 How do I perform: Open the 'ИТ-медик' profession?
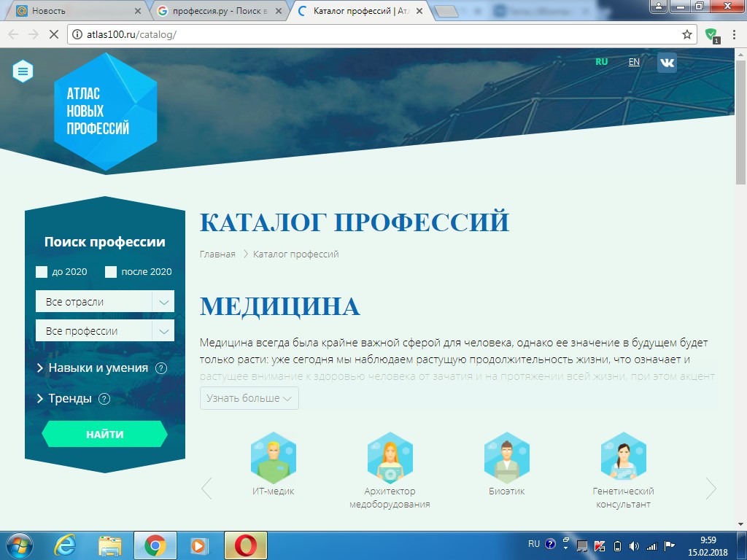click(273, 464)
